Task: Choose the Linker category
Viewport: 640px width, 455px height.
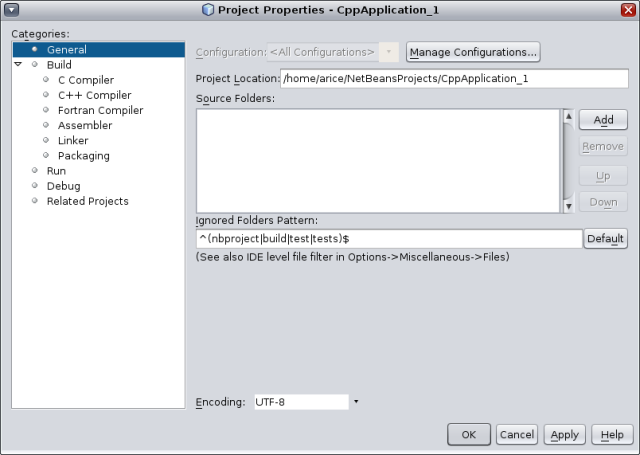Action: point(73,141)
